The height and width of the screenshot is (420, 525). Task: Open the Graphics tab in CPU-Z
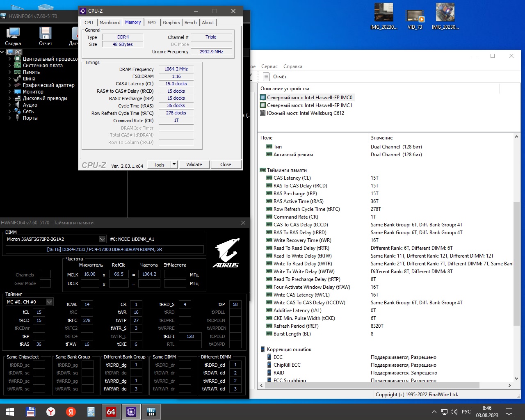pos(171,23)
